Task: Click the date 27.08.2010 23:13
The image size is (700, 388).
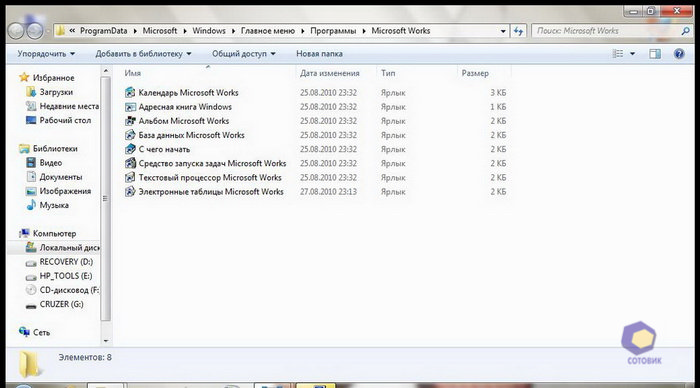Action: 328,192
